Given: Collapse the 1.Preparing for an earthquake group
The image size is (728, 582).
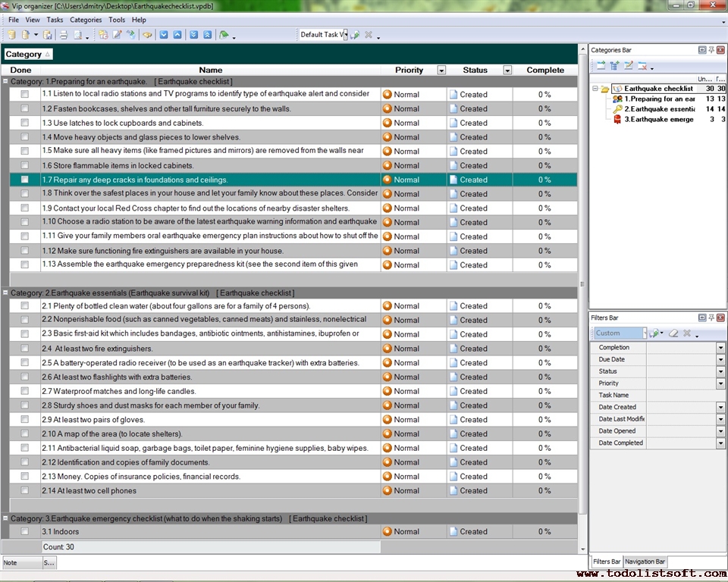Looking at the screenshot, I should 5,81.
